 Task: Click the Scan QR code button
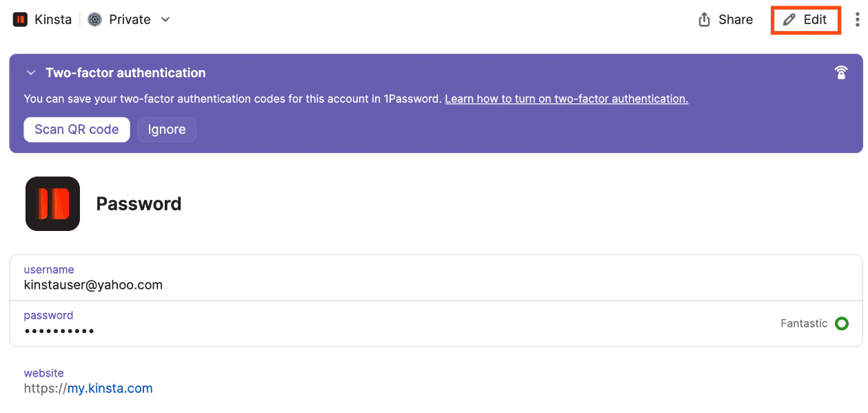(x=77, y=130)
